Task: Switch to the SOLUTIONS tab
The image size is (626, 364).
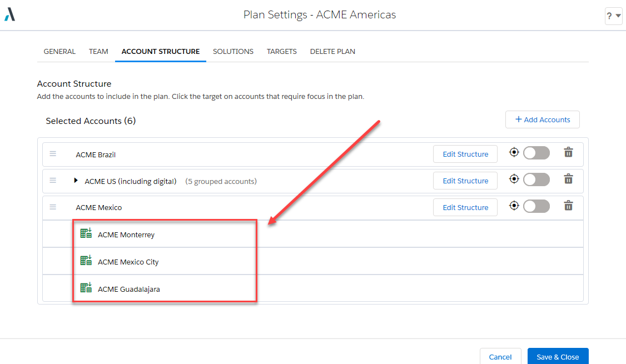Action: [x=233, y=52]
